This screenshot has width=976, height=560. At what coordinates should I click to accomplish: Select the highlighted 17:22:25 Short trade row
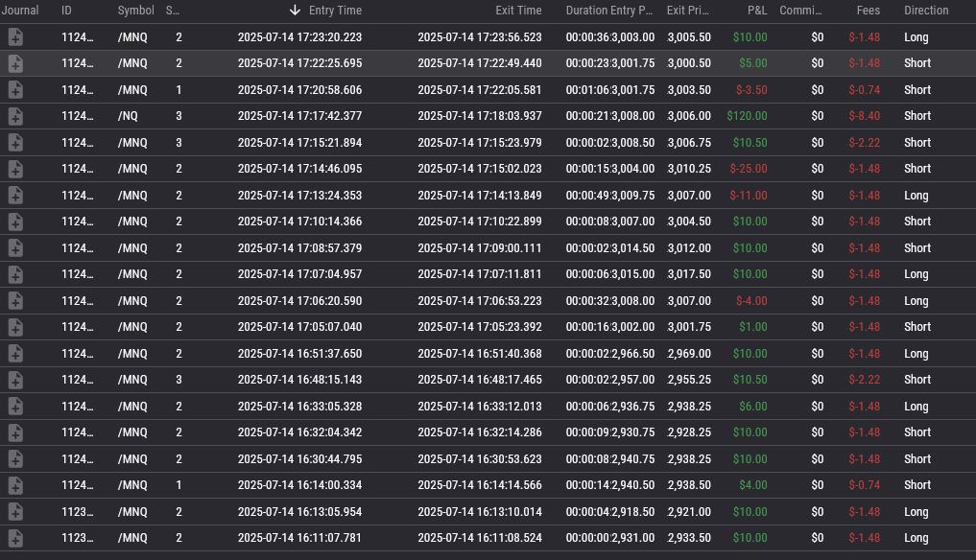480,63
